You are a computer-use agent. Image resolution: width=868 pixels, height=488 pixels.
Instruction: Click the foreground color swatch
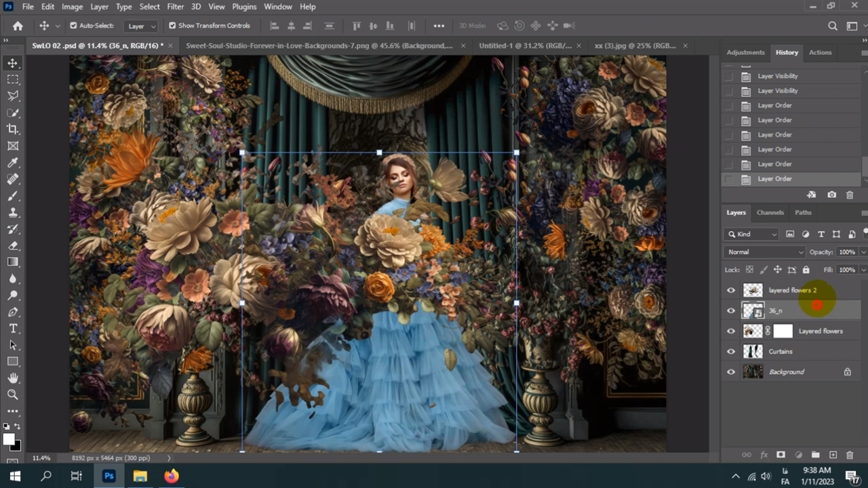coord(9,439)
